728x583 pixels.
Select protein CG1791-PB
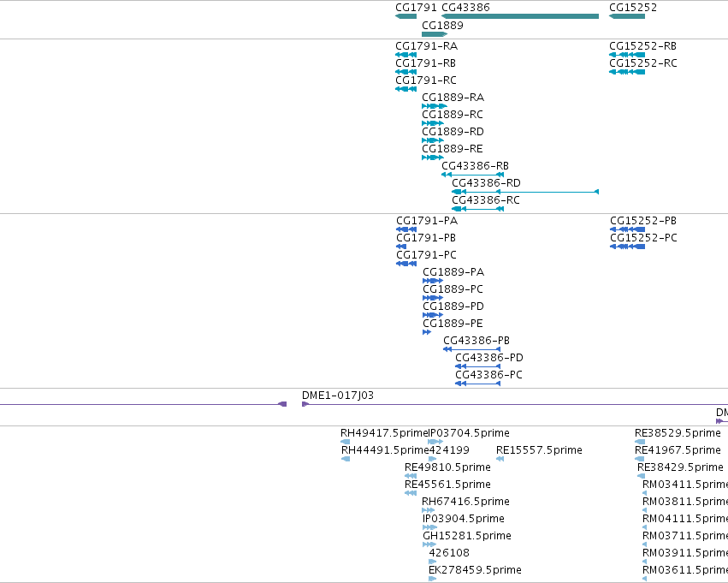point(426,238)
